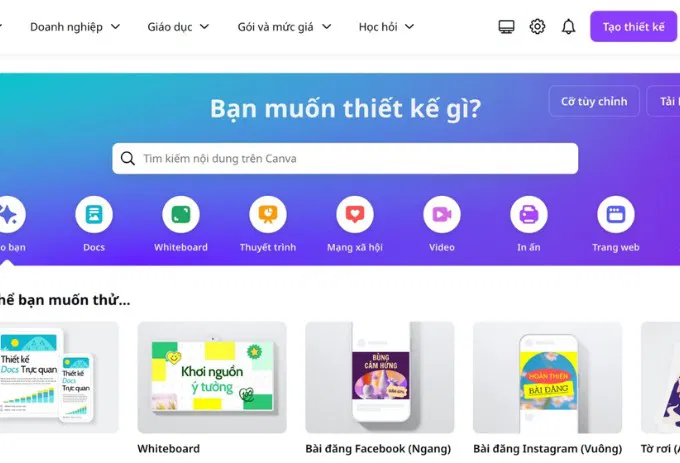Choose the Trang web website icon

616,214
